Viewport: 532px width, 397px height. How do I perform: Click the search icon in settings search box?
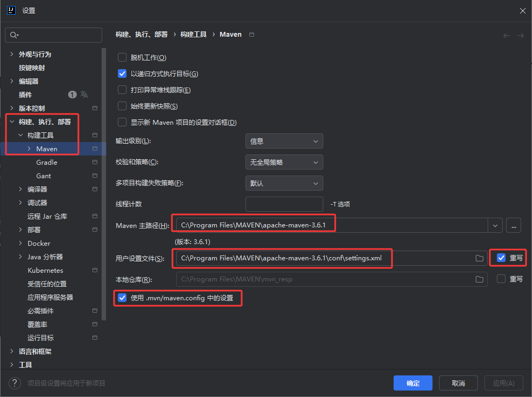point(14,35)
